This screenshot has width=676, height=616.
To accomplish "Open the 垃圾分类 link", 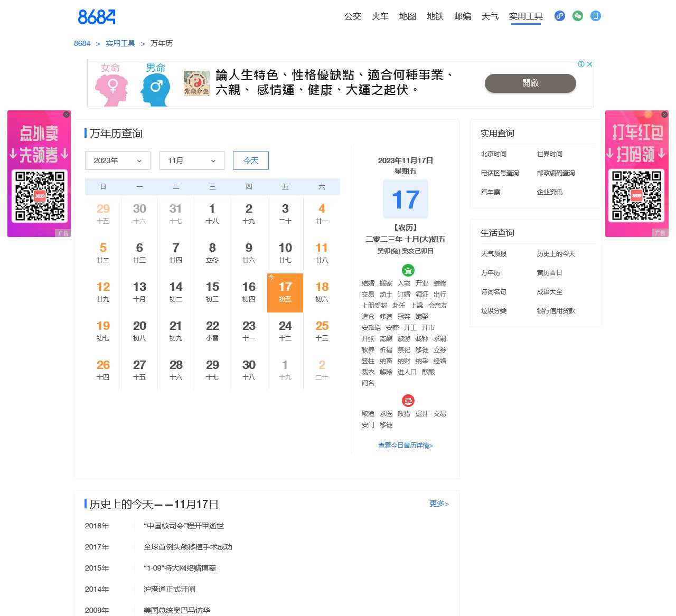I will tap(494, 311).
